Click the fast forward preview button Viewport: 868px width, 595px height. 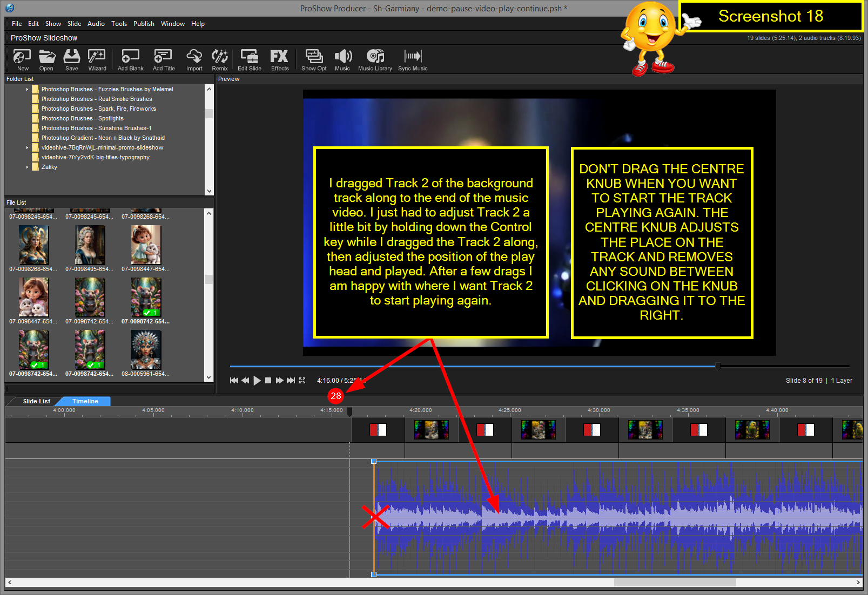279,381
